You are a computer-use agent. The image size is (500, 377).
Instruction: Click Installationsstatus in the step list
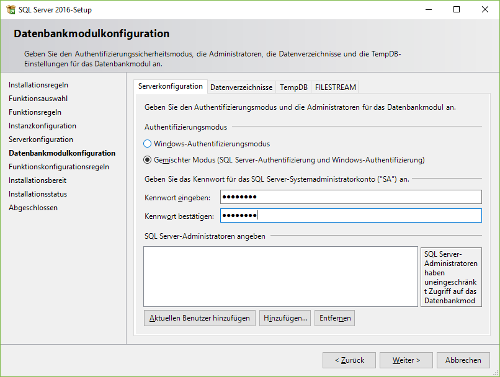point(38,194)
